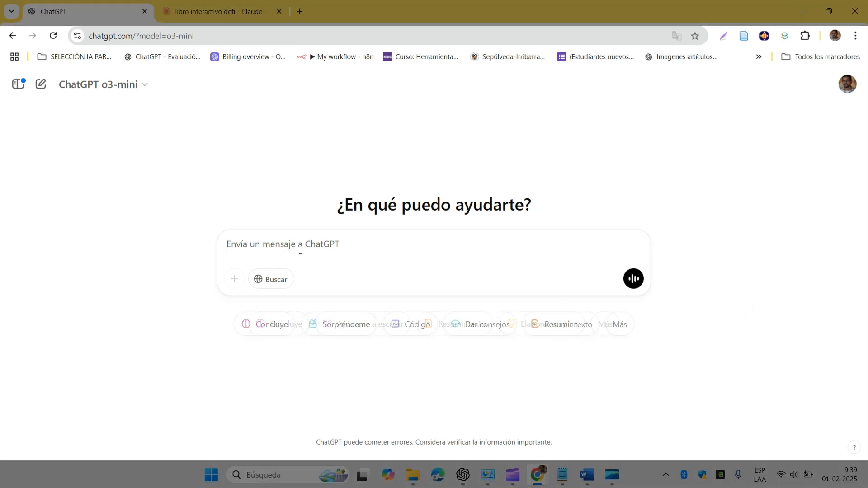This screenshot has height=488, width=868.
Task: Select the Sorpréndeme suggestion chip
Action: [340, 324]
